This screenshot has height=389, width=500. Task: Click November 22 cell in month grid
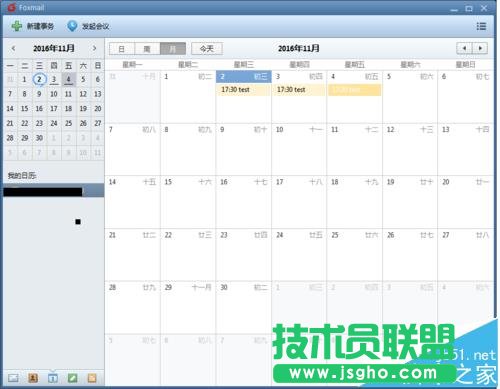(188, 255)
